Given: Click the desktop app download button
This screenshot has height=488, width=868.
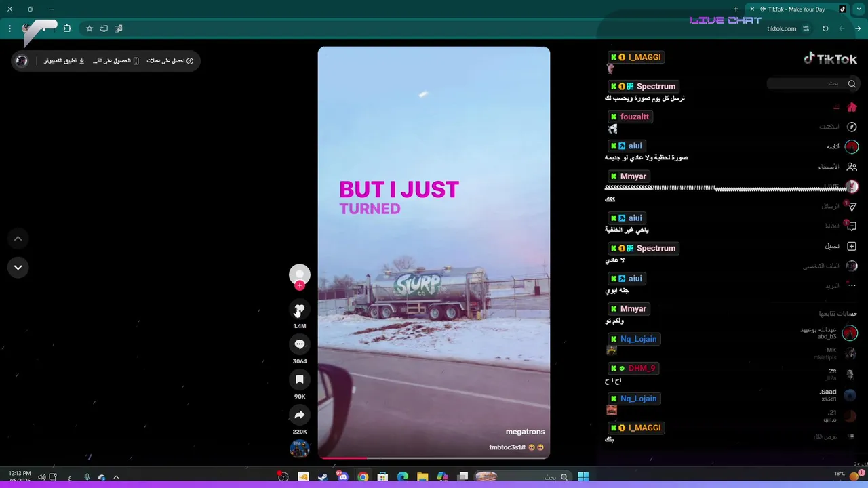Looking at the screenshot, I should (64, 61).
